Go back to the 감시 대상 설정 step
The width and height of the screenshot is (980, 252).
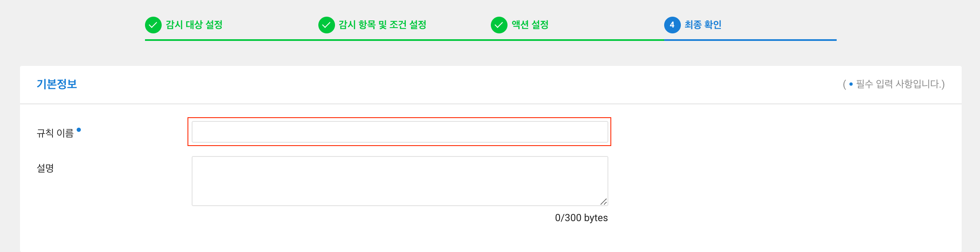[194, 25]
